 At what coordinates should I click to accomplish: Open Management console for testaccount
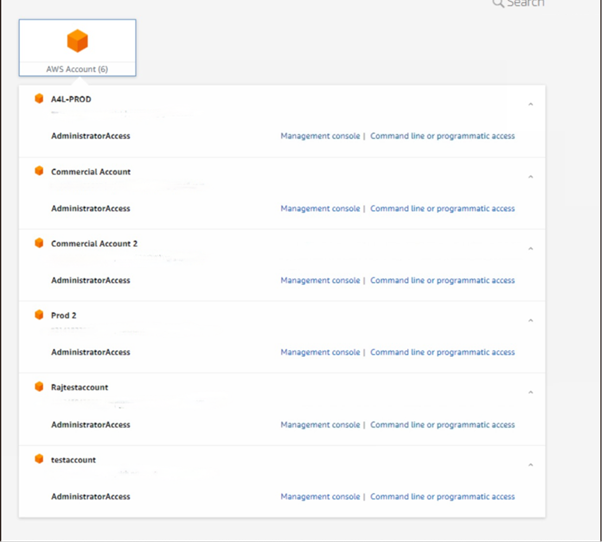click(x=320, y=496)
